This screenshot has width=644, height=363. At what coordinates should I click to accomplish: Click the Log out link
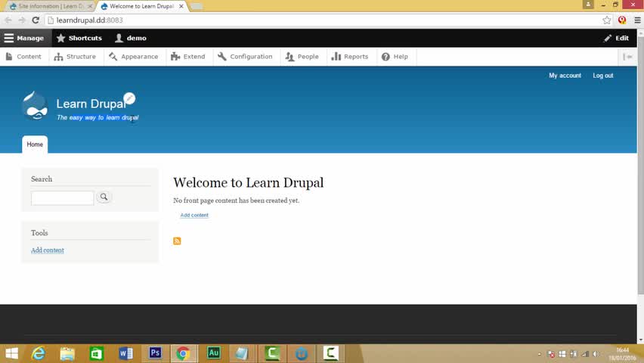[x=602, y=76]
